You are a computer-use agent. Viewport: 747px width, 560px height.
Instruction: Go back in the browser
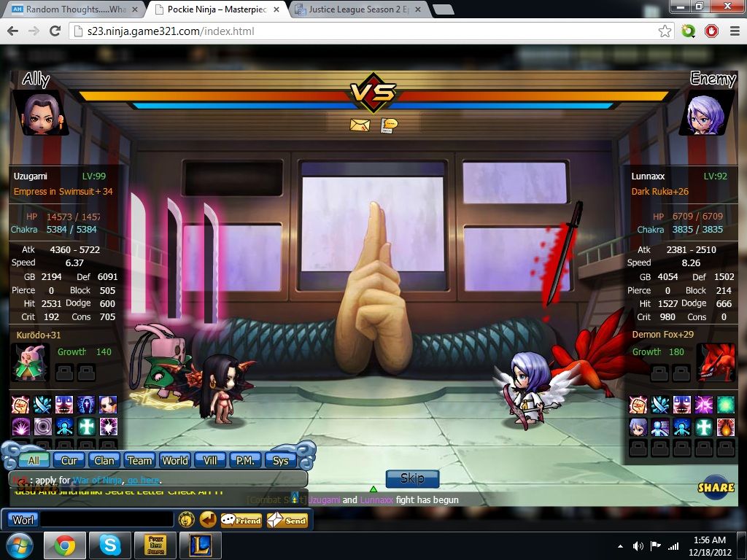(x=13, y=31)
